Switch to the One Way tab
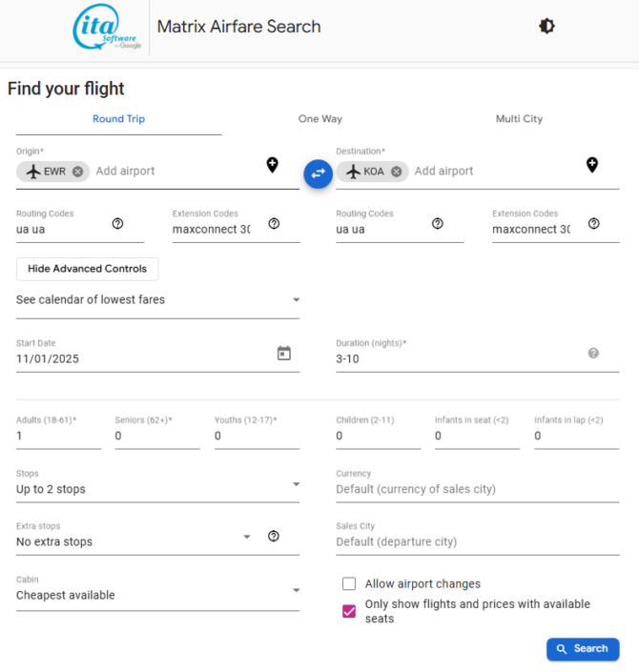639x672 pixels. pos(319,119)
